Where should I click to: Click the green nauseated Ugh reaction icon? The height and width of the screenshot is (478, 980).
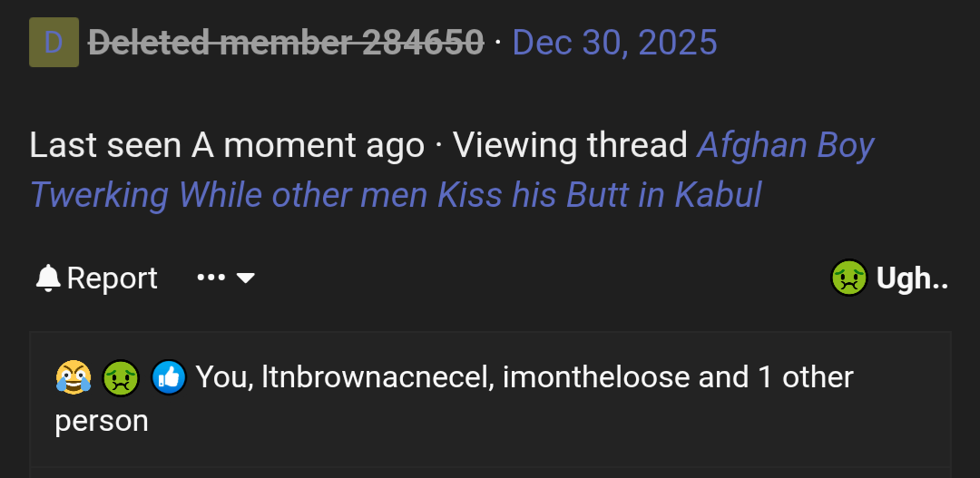pos(849,278)
